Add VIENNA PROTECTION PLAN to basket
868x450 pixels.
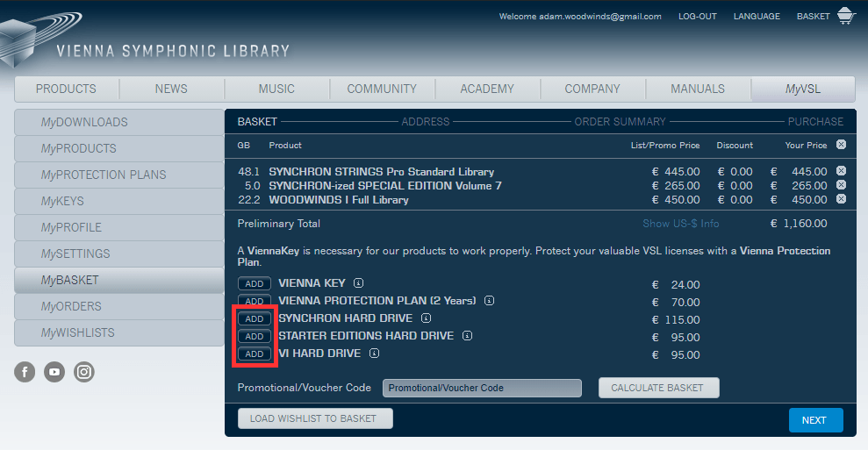click(x=255, y=301)
